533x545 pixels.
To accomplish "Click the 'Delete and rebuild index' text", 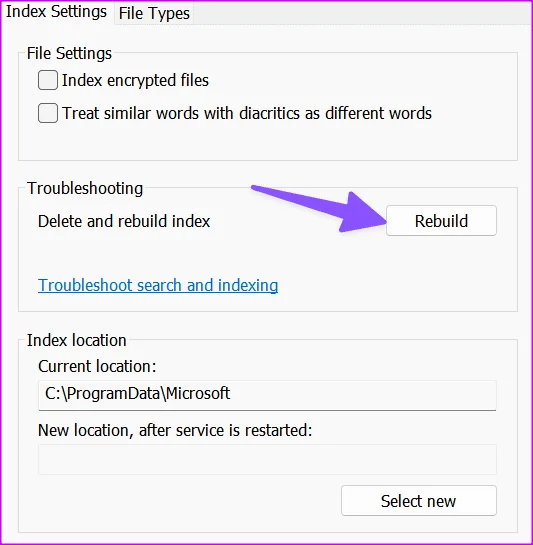I will click(x=124, y=221).
